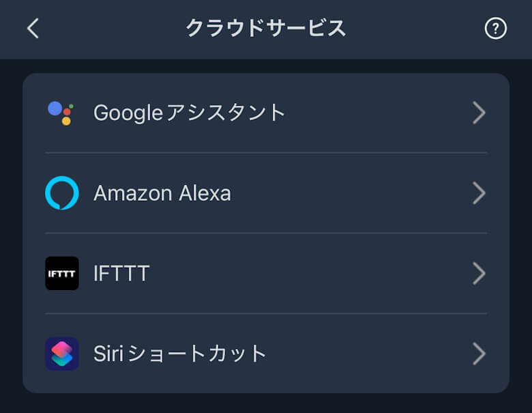
Task: Click empty space in the Siriショートカット row
Action: pyautogui.click(x=368, y=354)
